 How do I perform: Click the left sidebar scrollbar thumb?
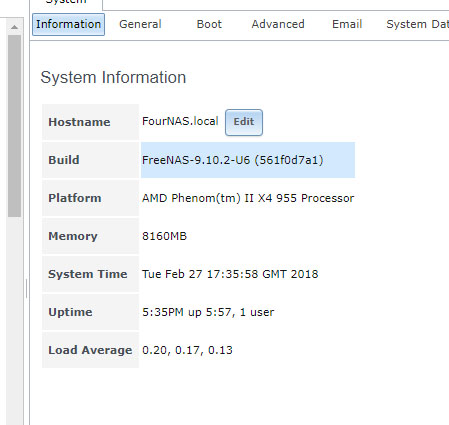(14, 126)
